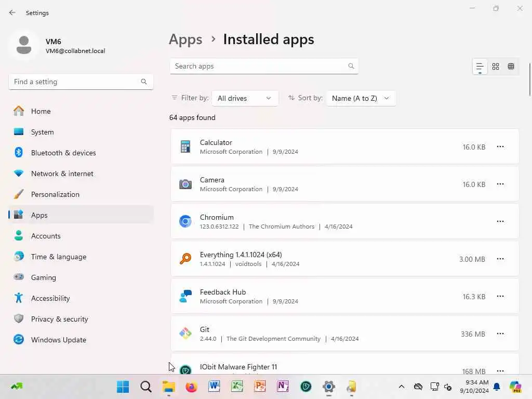
Task: Click the stock widget icon on the taskbar
Action: coord(16,386)
